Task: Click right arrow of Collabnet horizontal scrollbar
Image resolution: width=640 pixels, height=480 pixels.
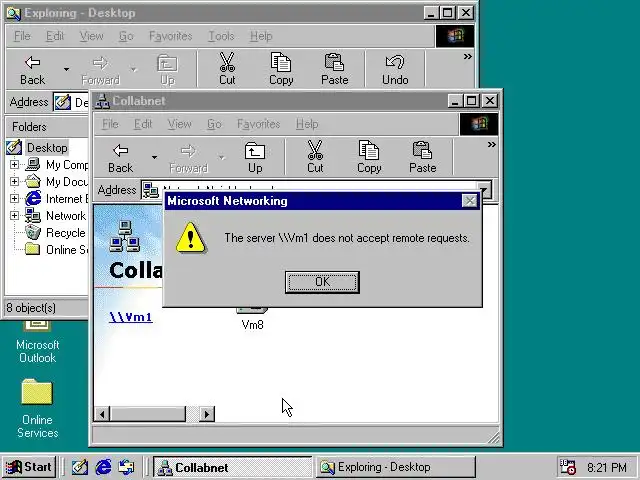Action: tap(207, 414)
